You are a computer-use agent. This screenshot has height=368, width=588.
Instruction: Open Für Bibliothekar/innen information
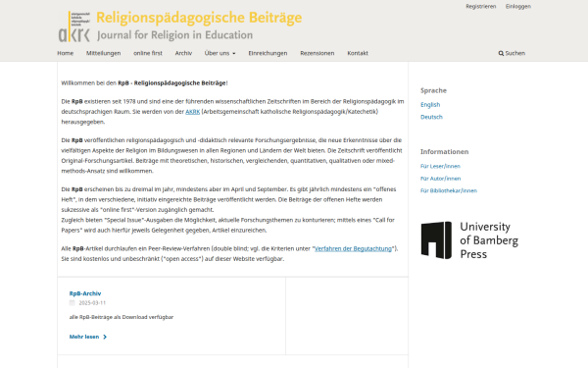[x=449, y=190]
